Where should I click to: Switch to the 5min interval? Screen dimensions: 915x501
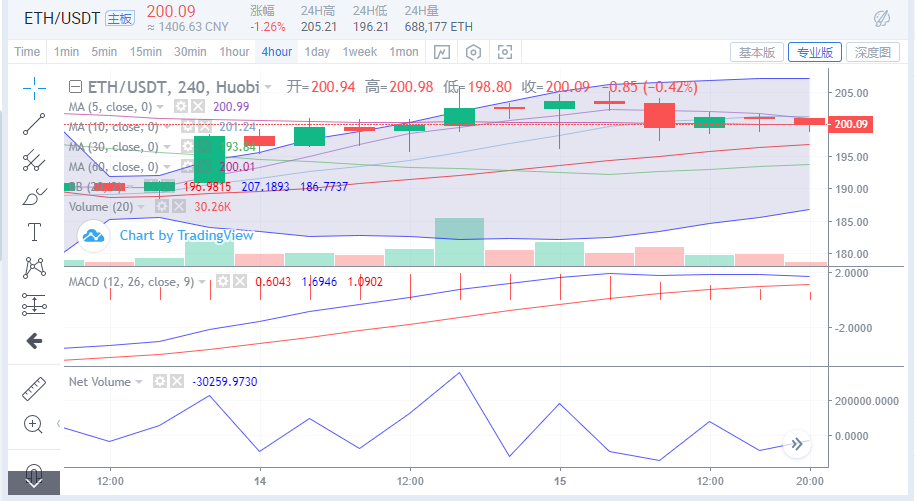104,52
